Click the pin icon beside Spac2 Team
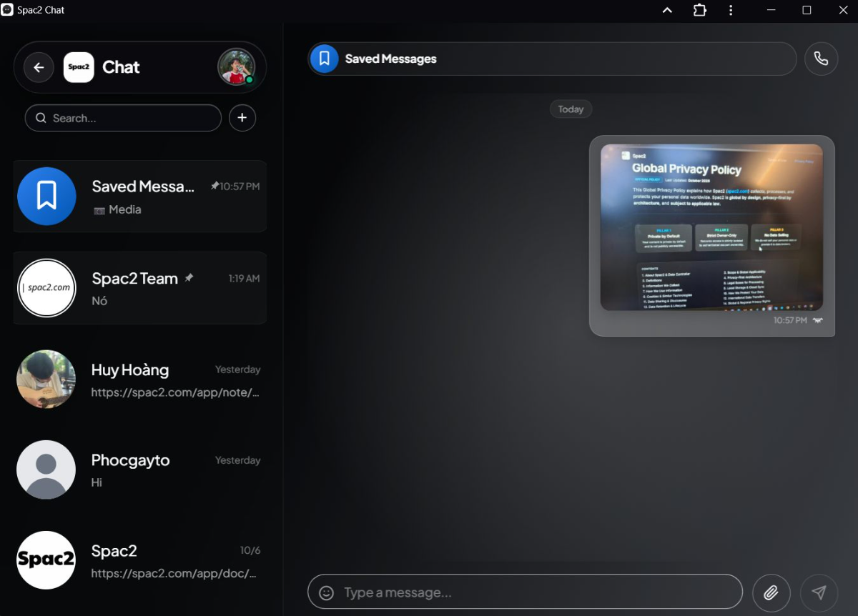Image resolution: width=858 pixels, height=616 pixels. pos(189,278)
